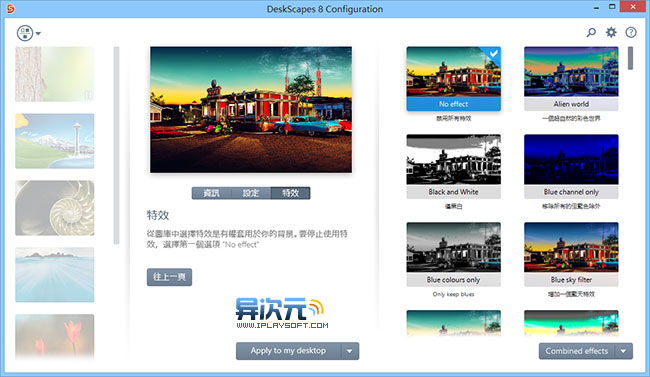
Task: Click the DeskScapes logo in title bar
Action: tap(10, 8)
